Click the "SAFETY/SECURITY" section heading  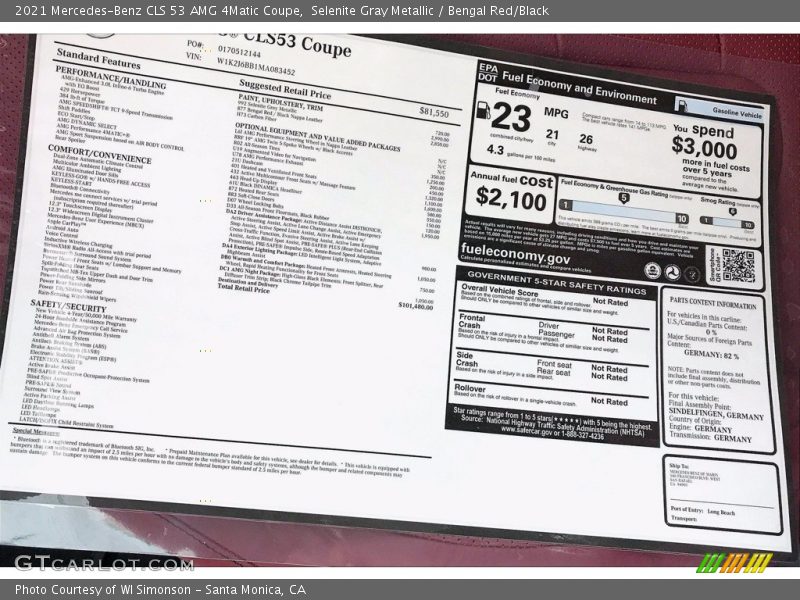coord(68,306)
